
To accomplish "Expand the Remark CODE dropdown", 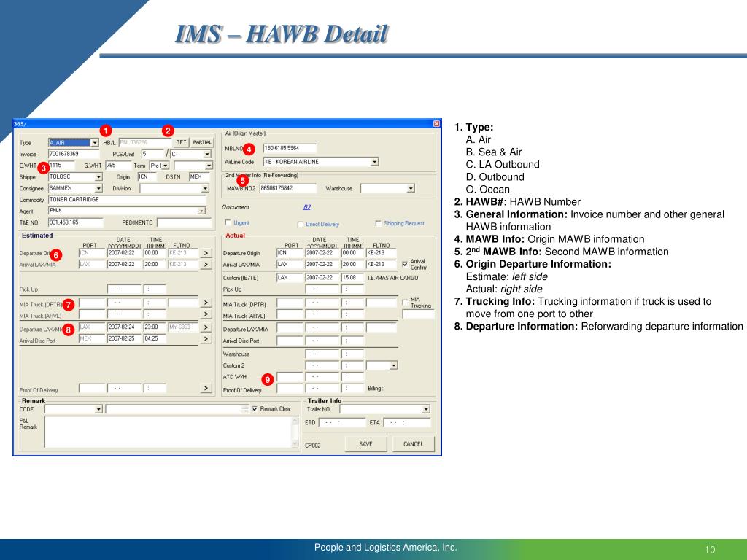I will click(98, 410).
